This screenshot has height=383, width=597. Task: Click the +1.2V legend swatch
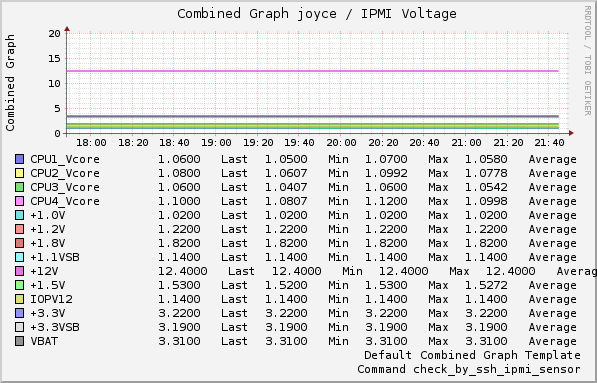pos(19,229)
